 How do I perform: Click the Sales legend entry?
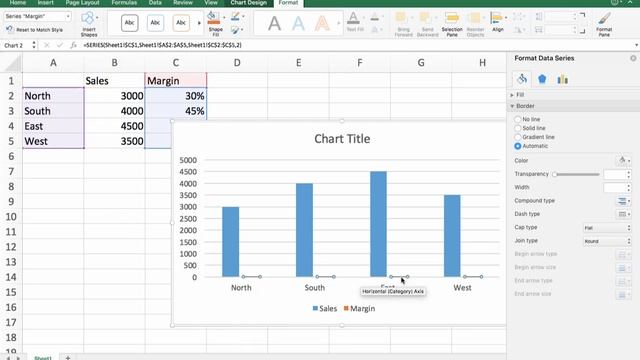[x=325, y=309]
